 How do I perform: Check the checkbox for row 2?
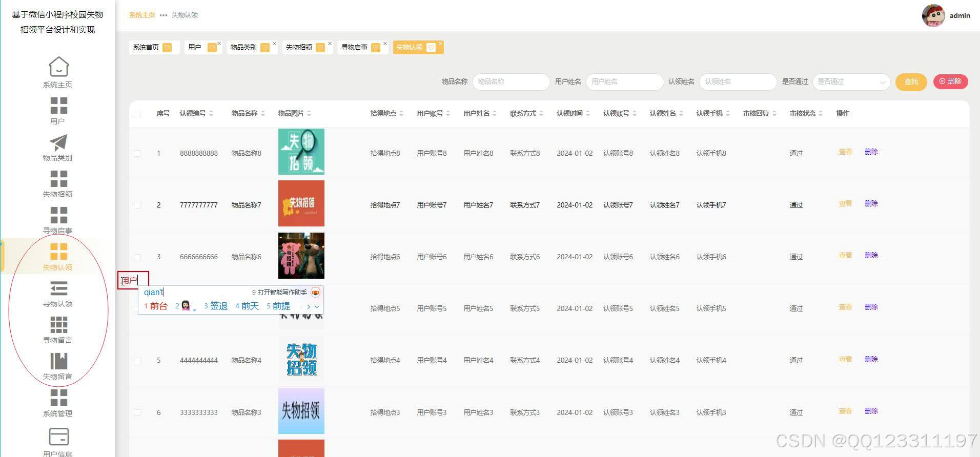click(x=137, y=205)
